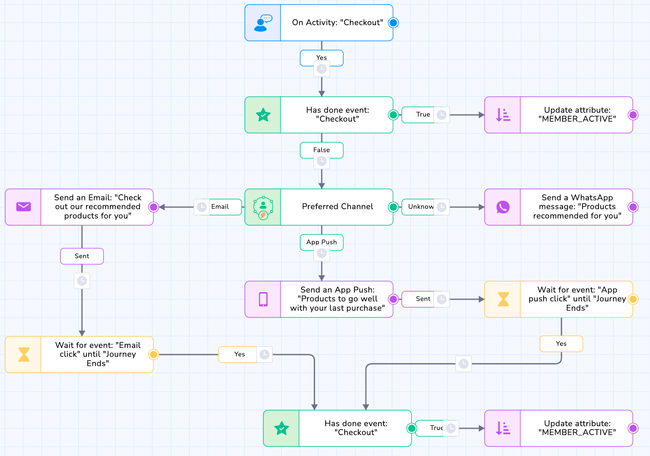
Task: Click the hourglass icon for App push click wait
Action: pos(503,299)
